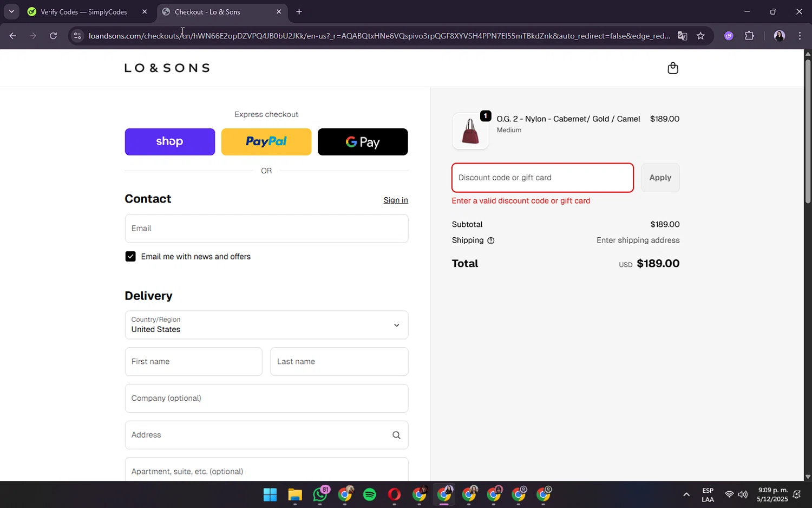Viewport: 812px width, 508px height.
Task: Click the First name field
Action: 193,362
